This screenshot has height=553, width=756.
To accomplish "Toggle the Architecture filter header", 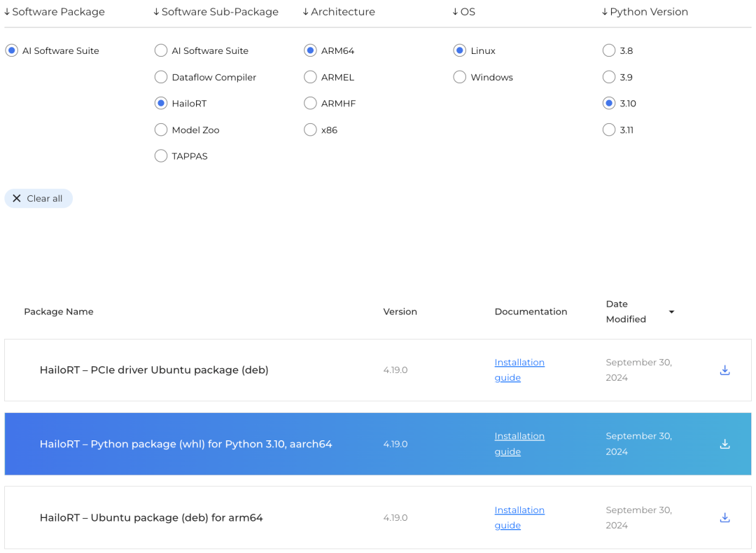I will tap(339, 12).
